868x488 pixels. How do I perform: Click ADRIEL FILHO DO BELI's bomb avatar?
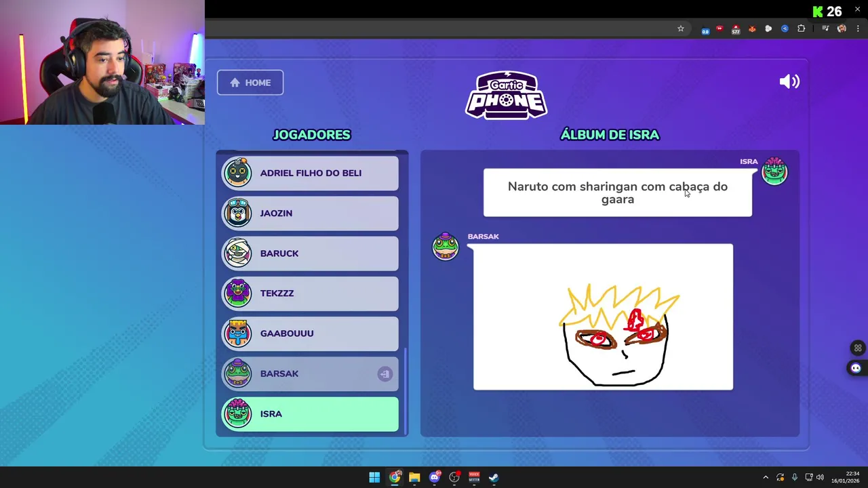(237, 172)
